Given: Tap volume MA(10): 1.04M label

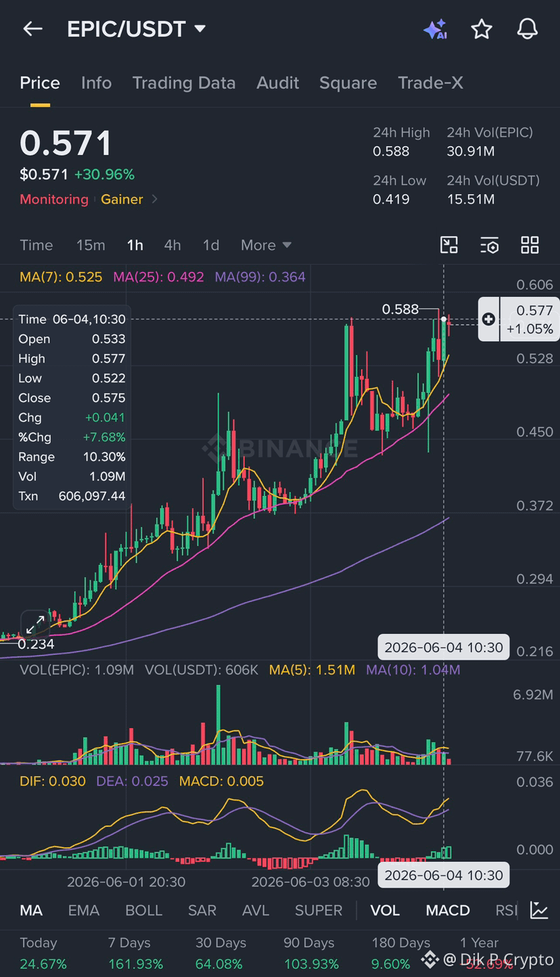Looking at the screenshot, I should (413, 670).
